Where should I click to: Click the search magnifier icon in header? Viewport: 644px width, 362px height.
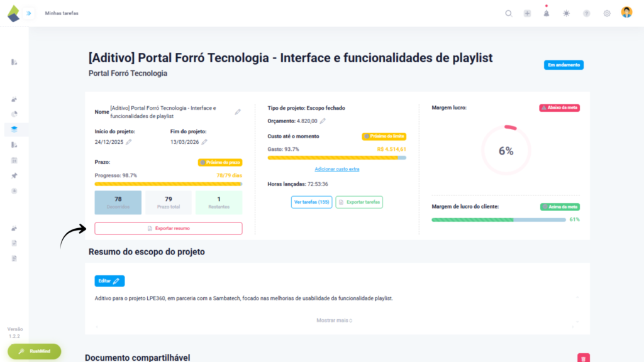[x=509, y=13]
